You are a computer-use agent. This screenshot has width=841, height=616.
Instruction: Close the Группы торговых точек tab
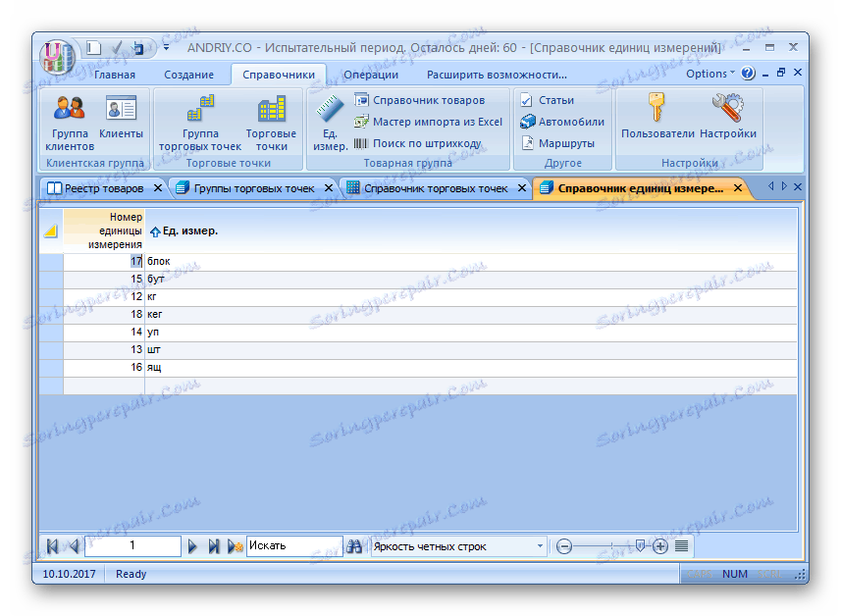click(x=329, y=188)
